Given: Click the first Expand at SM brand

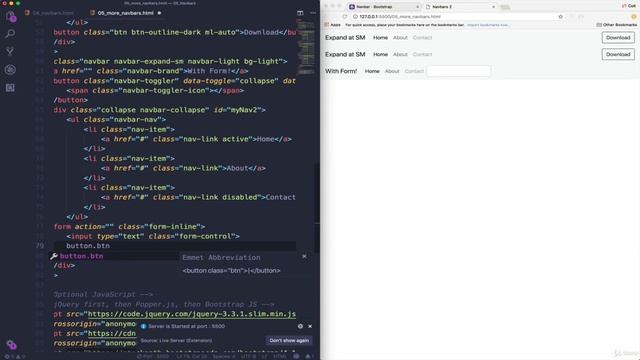Looking at the screenshot, I should 345,38.
